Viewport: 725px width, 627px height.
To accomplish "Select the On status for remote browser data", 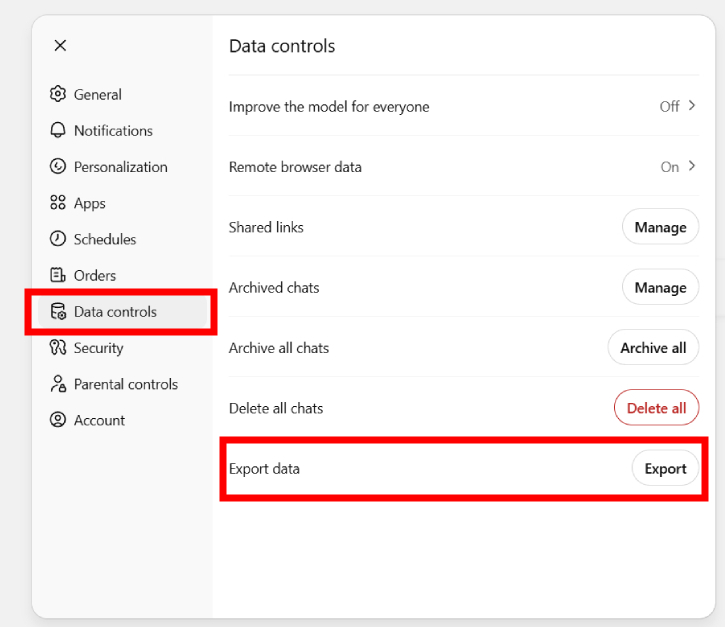I will [x=669, y=167].
